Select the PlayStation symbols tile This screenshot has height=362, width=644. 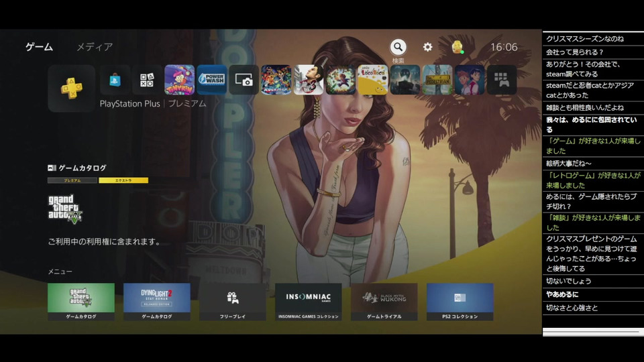click(147, 80)
